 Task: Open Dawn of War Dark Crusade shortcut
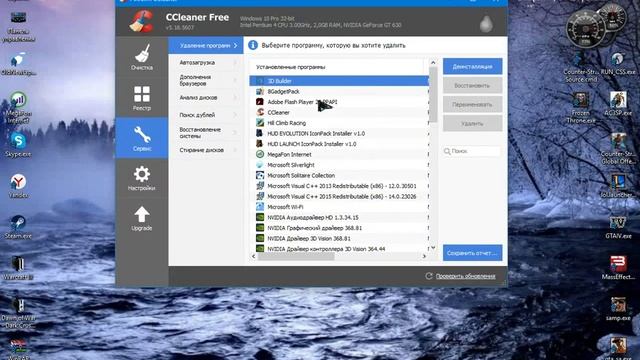pos(18,312)
